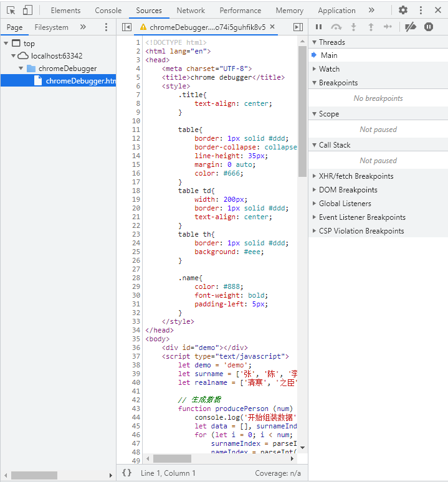Collapse the localhost:63342 tree node
The height and width of the screenshot is (482, 448).
tap(13, 55)
